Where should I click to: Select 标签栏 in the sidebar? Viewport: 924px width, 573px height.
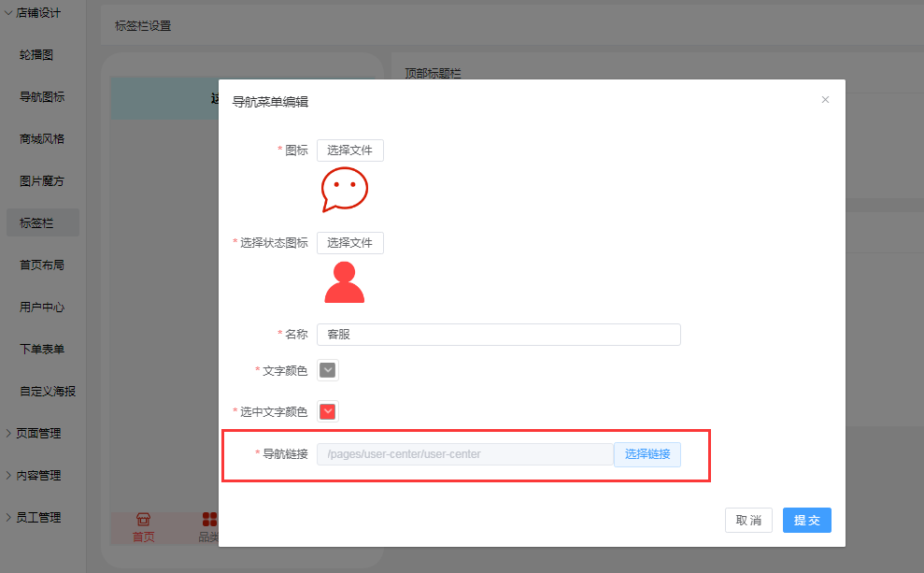coord(42,222)
